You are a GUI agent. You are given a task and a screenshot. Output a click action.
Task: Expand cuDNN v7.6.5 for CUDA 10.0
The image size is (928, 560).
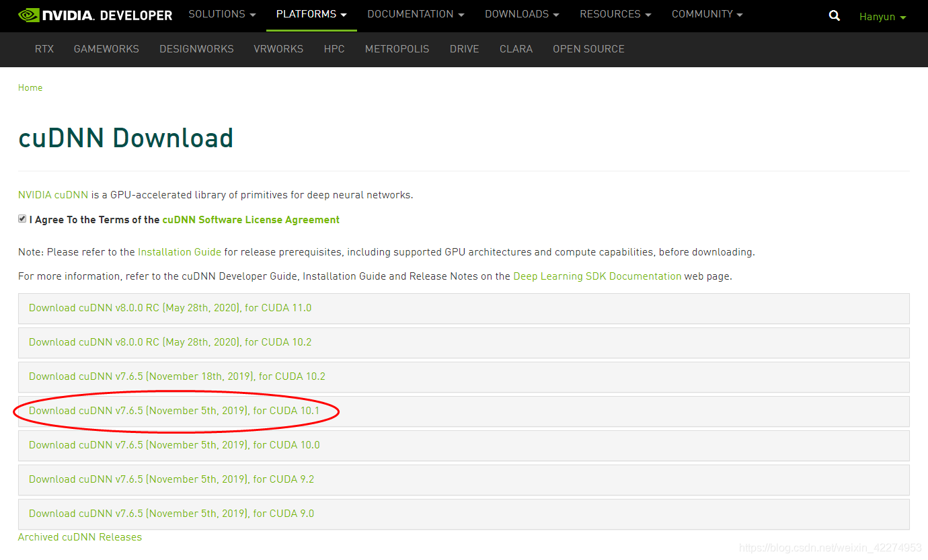tap(464, 446)
